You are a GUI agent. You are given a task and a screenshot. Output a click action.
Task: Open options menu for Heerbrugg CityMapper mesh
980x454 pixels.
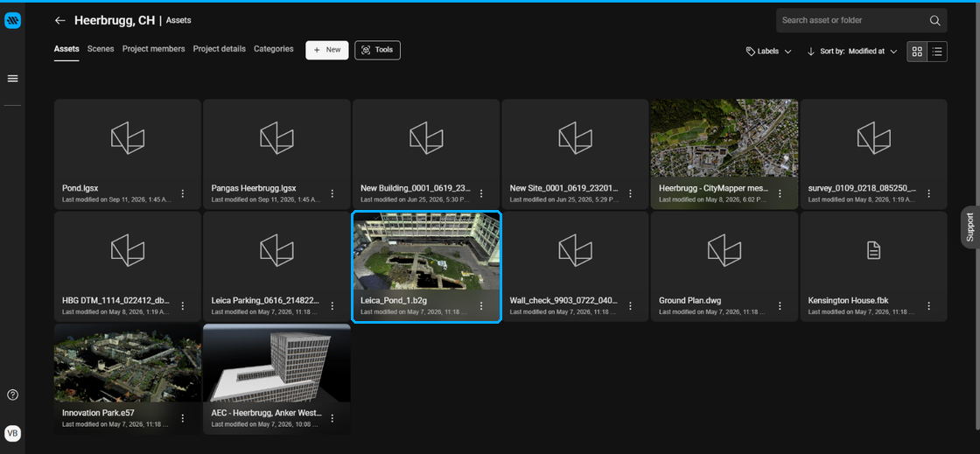point(780,193)
